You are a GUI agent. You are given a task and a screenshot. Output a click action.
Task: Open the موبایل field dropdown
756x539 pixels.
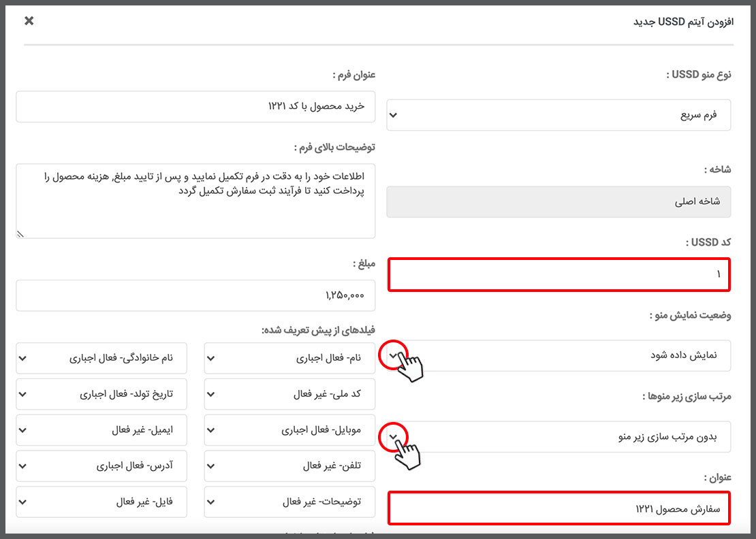(x=289, y=430)
